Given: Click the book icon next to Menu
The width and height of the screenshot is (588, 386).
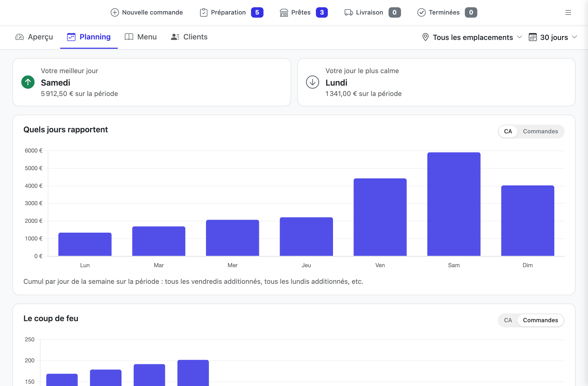Looking at the screenshot, I should tap(129, 37).
